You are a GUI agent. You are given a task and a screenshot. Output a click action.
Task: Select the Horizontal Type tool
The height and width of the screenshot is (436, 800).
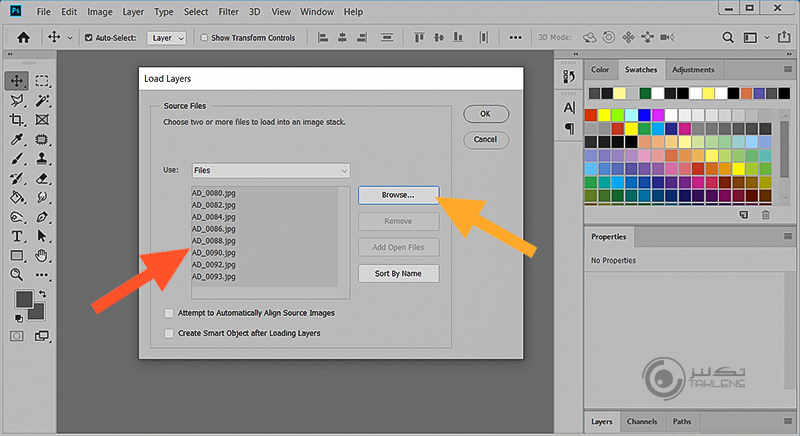click(17, 236)
